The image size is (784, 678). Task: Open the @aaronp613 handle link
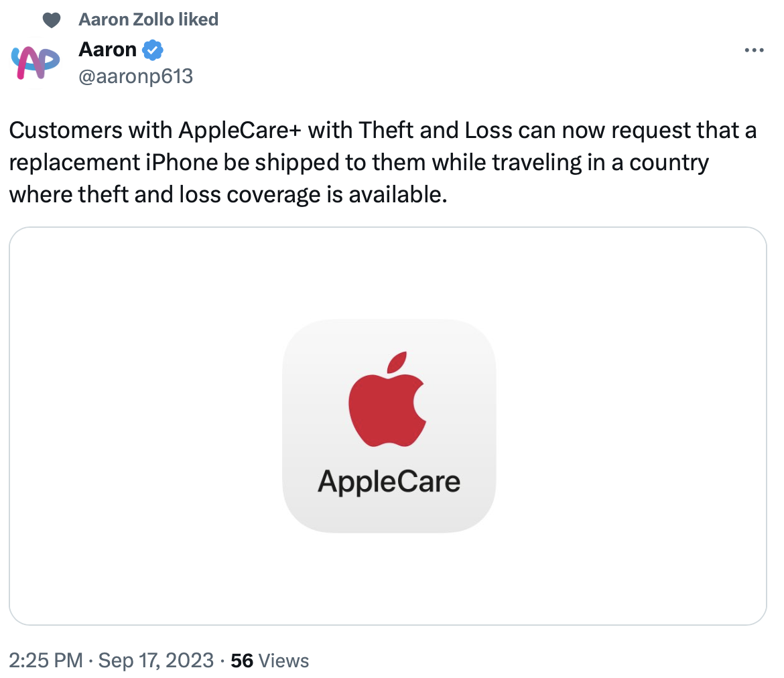click(x=135, y=76)
